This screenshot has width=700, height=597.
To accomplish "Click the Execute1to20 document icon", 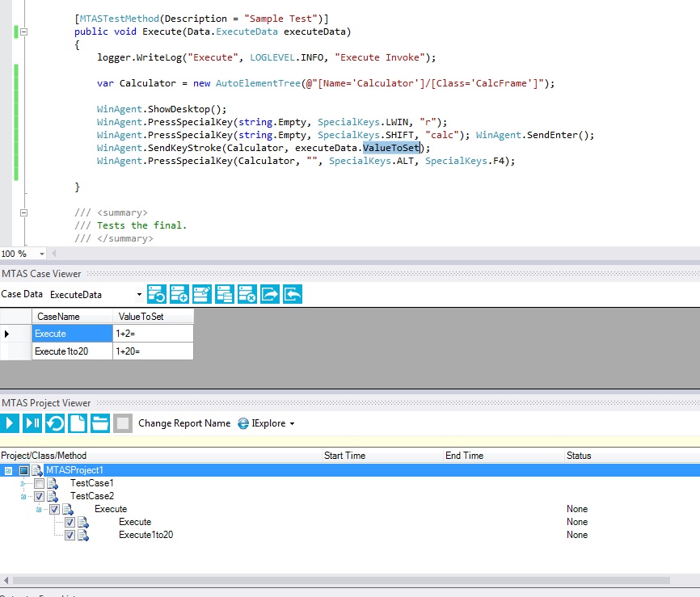I will coord(83,535).
